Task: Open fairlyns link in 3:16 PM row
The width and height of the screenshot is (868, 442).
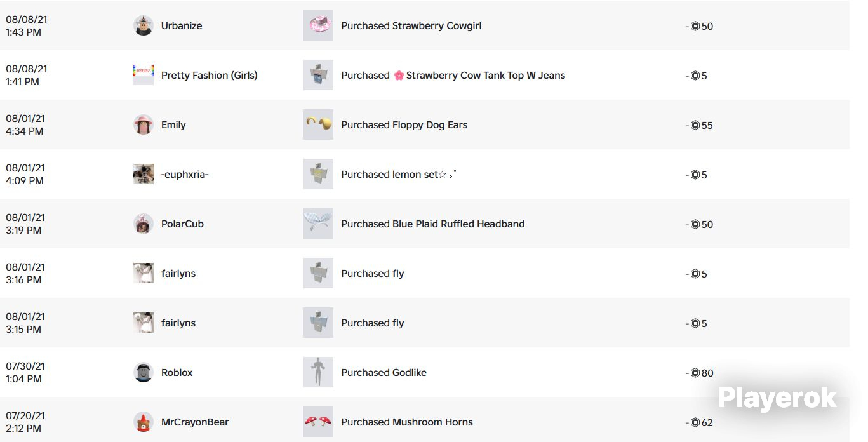Action: click(178, 274)
